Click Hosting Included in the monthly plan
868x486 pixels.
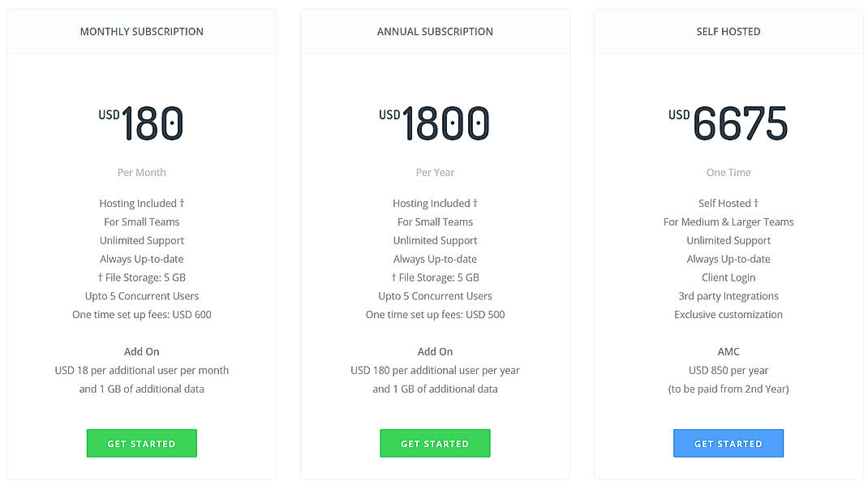click(141, 203)
